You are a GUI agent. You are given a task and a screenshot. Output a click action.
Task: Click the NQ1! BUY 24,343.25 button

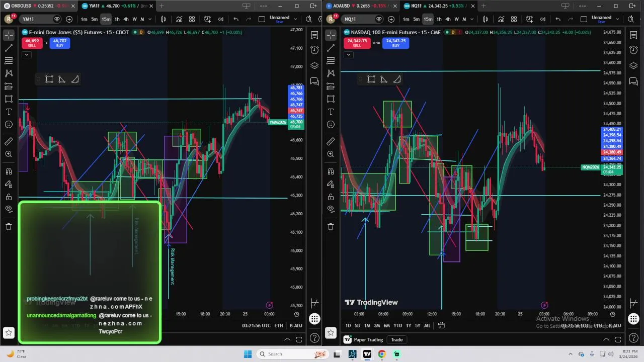tap(395, 43)
